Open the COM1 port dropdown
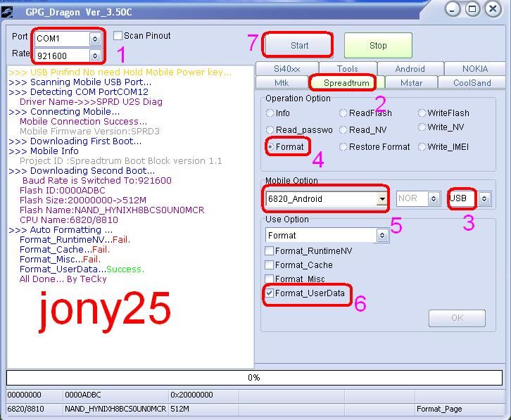The height and width of the screenshot is (420, 511). [95, 39]
